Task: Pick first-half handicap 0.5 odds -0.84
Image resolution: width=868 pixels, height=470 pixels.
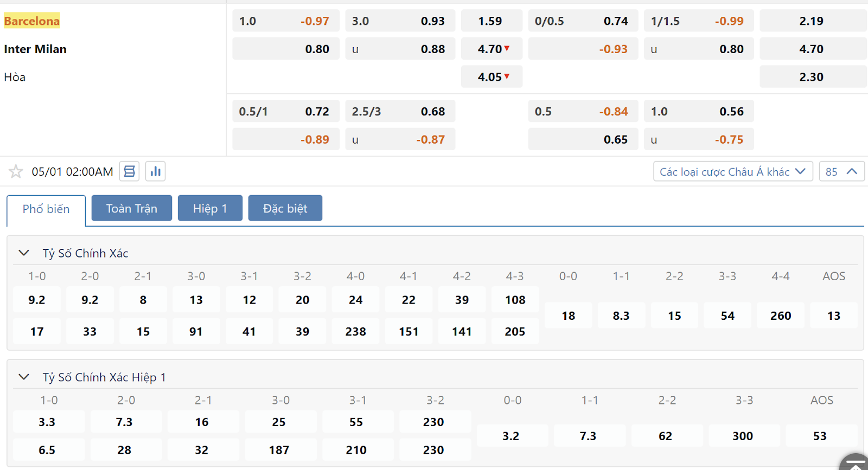Action: 583,111
